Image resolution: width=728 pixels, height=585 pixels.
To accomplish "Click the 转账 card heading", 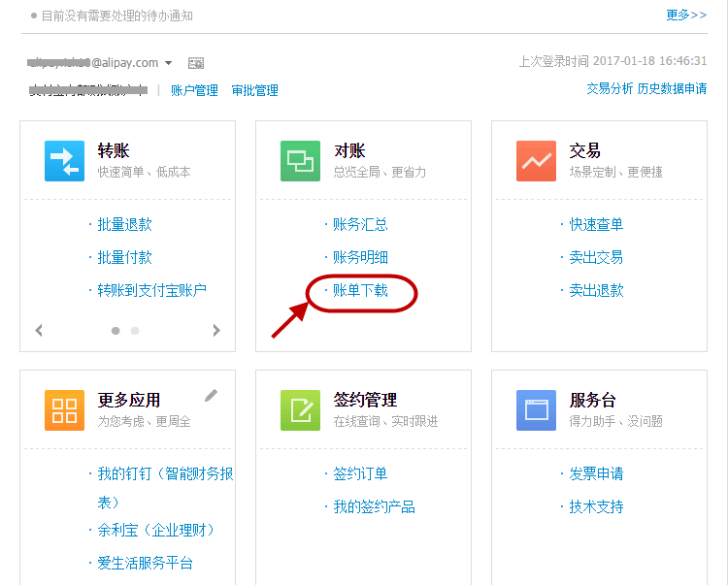I will pos(114,150).
